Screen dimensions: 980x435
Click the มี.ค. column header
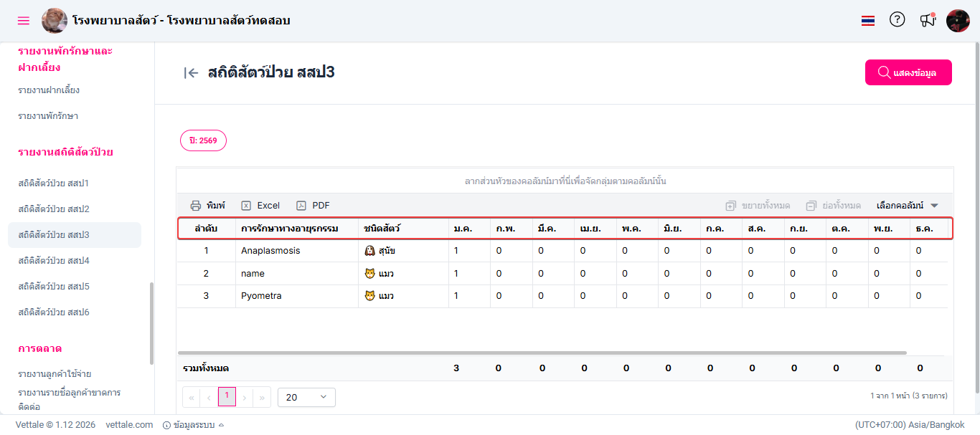point(553,228)
